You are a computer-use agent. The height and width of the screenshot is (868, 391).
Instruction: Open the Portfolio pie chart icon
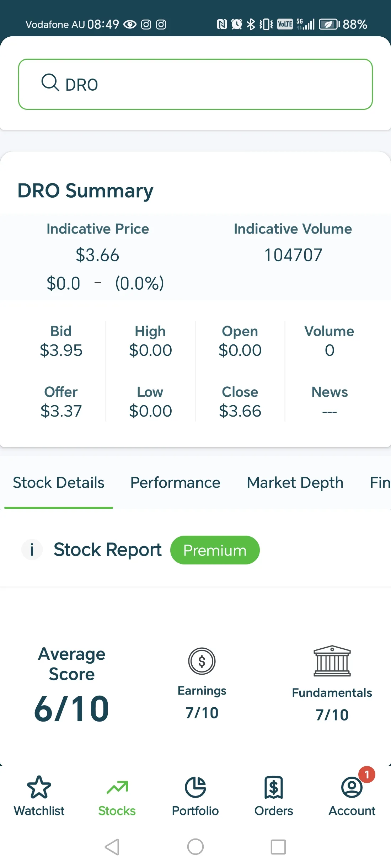pos(195,787)
